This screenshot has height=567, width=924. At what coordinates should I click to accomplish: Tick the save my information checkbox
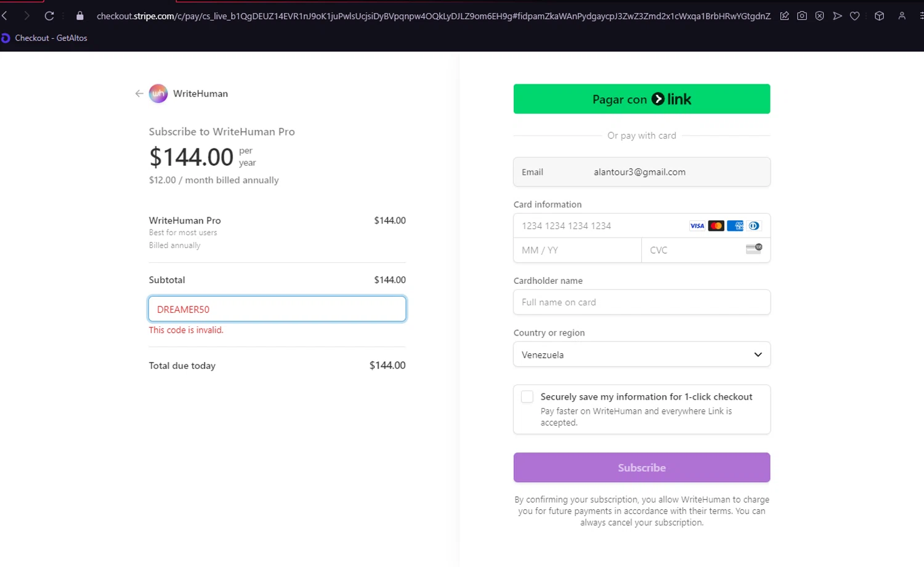[x=527, y=397]
